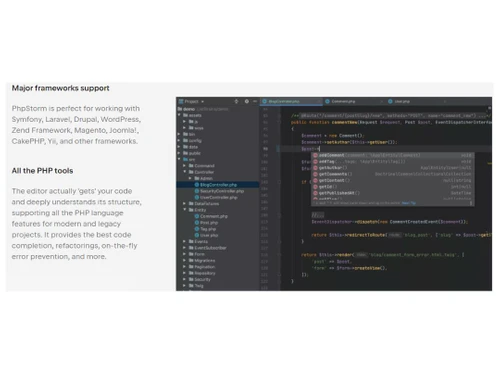Click the SecurityController.php class icon

(x=197, y=191)
